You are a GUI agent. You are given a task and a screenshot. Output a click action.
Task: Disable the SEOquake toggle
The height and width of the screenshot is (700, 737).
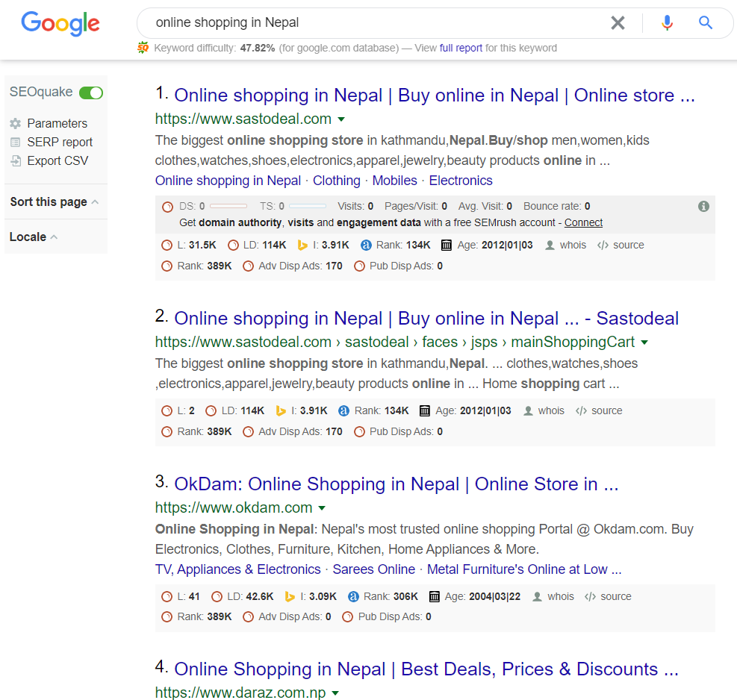point(90,92)
